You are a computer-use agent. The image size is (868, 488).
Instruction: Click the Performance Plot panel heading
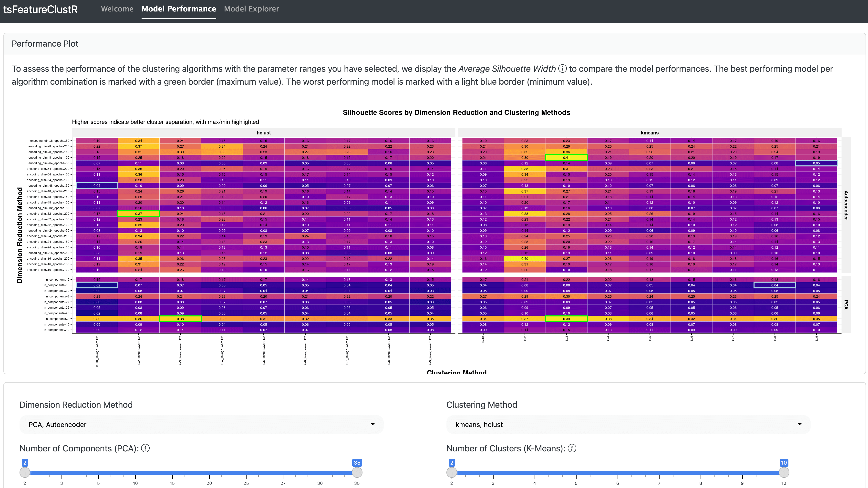click(45, 44)
